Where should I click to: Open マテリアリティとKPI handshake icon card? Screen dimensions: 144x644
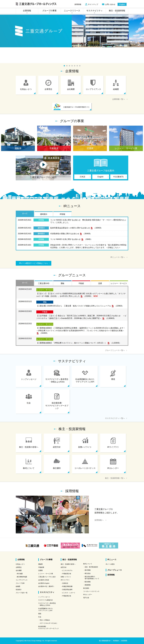[x=85, y=376]
